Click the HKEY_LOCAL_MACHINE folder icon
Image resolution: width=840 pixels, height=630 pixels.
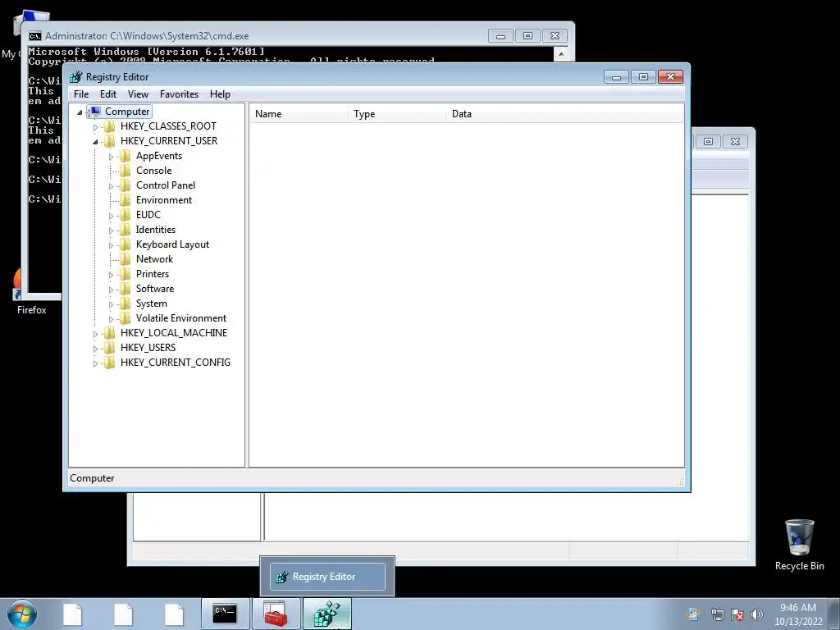(x=109, y=333)
